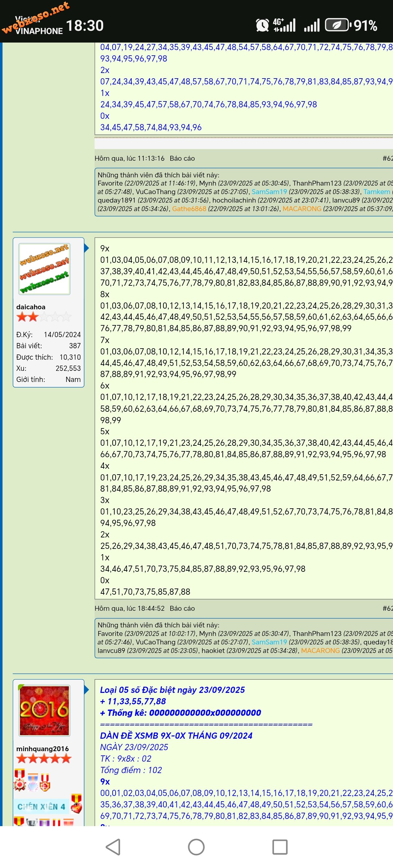Open MACARONG link in second likes list
This screenshot has width=393, height=868.
click(x=320, y=650)
